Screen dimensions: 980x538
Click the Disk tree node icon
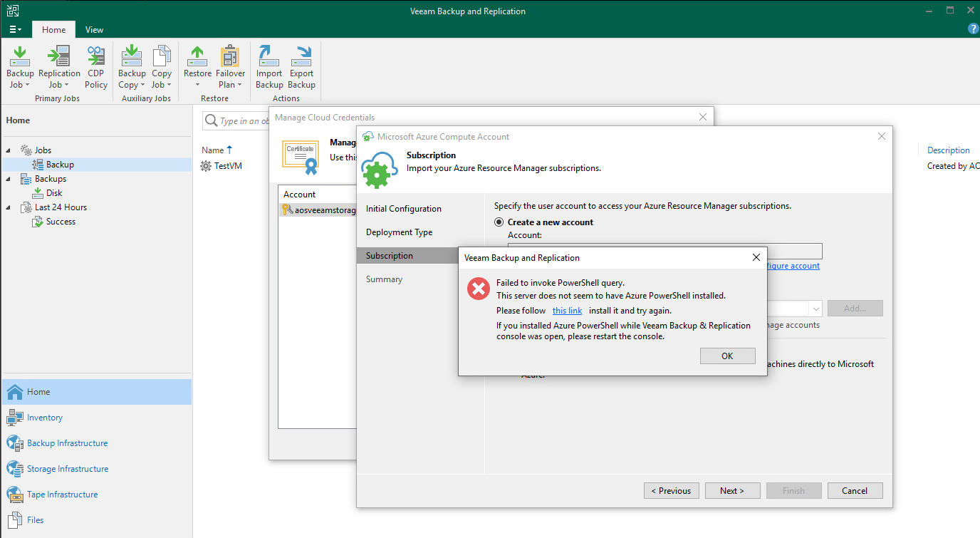tap(38, 193)
